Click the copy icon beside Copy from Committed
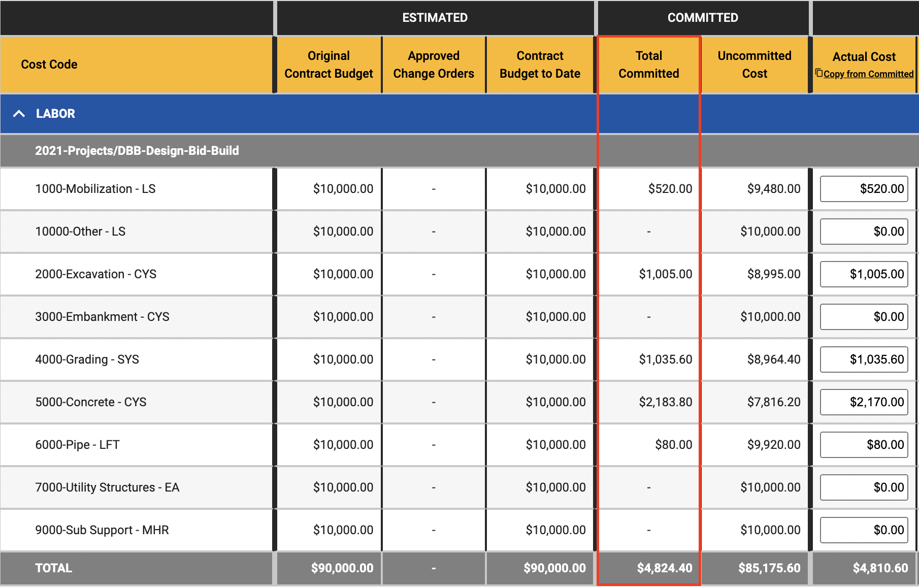 818,73
